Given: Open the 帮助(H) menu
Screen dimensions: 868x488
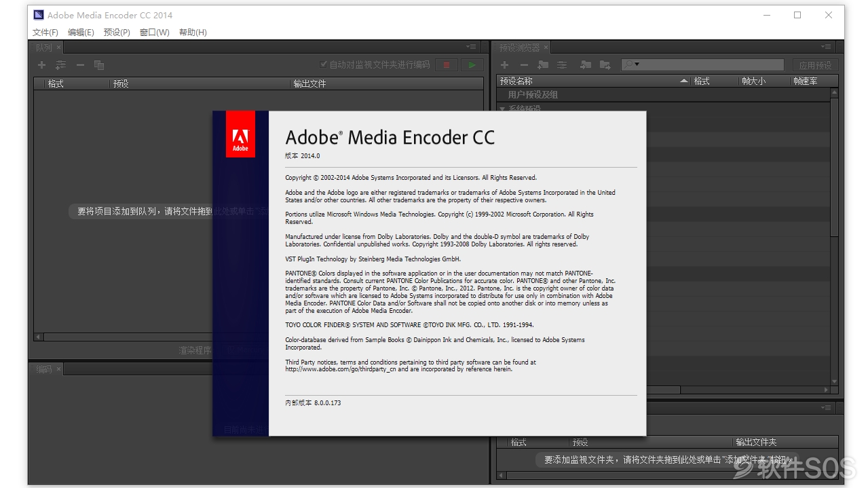Looking at the screenshot, I should tap(193, 32).
